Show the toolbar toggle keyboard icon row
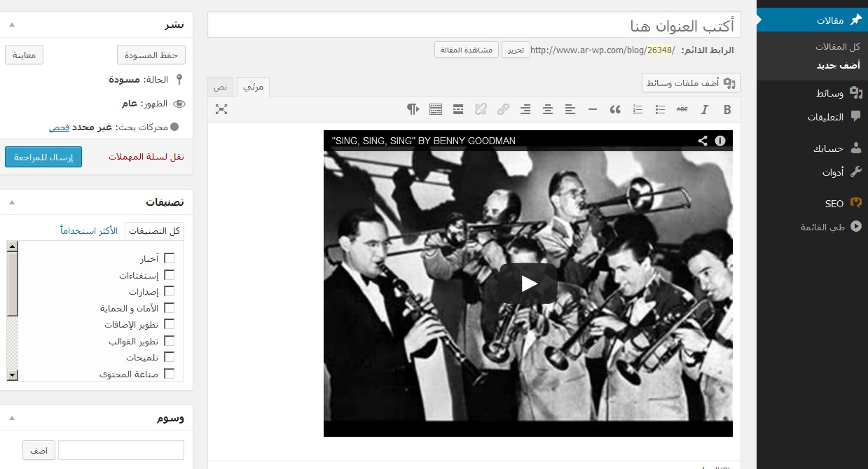Screen dimensions: 868x469 coord(436,109)
